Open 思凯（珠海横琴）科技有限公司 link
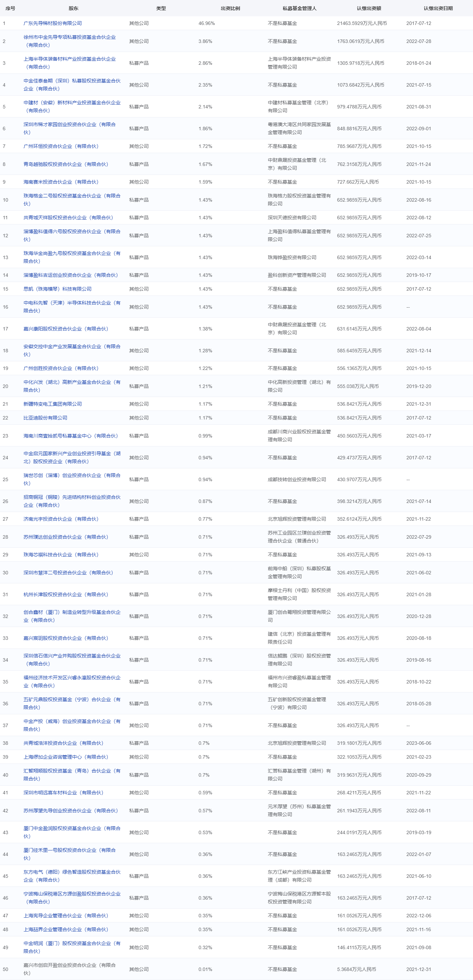 coord(58,289)
